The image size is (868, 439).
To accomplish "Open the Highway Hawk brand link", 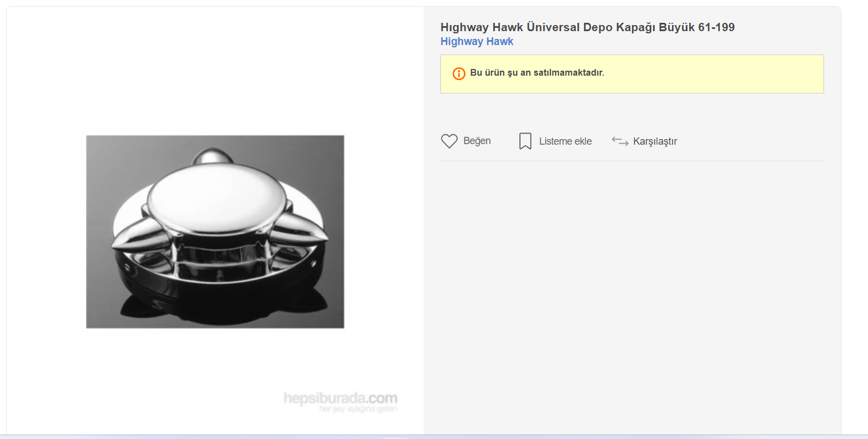I will [x=477, y=42].
